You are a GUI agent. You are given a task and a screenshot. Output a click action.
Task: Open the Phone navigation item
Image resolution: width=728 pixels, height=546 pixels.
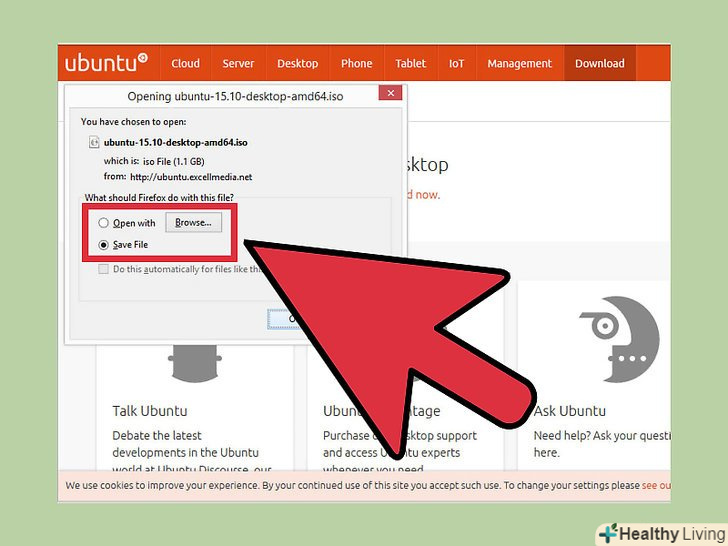coord(357,63)
